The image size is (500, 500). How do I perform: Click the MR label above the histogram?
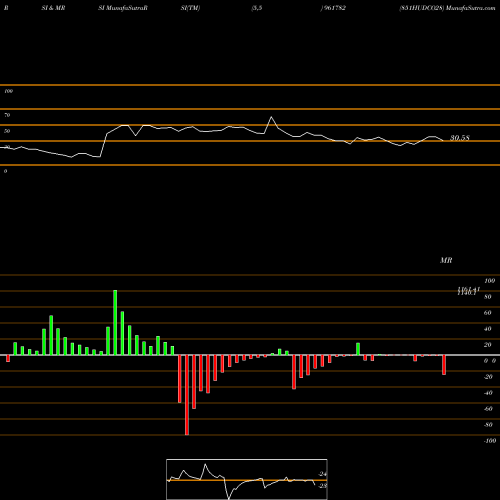[x=446, y=260]
